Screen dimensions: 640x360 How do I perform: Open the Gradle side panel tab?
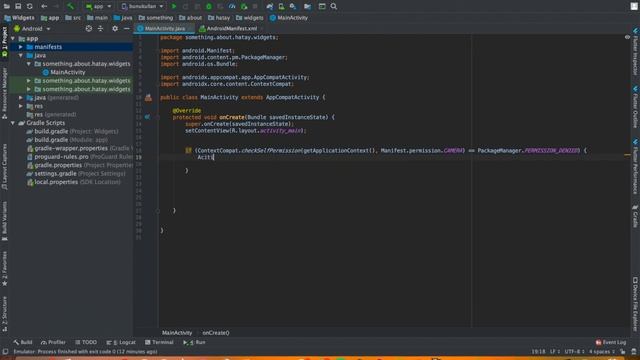coord(636,216)
